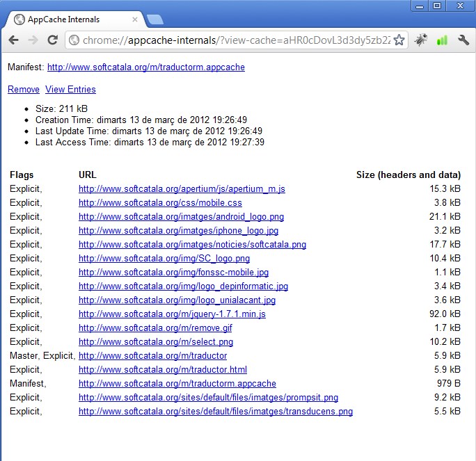Select the 'Size: 211 kB' text
The image size is (476, 461).
click(x=61, y=108)
